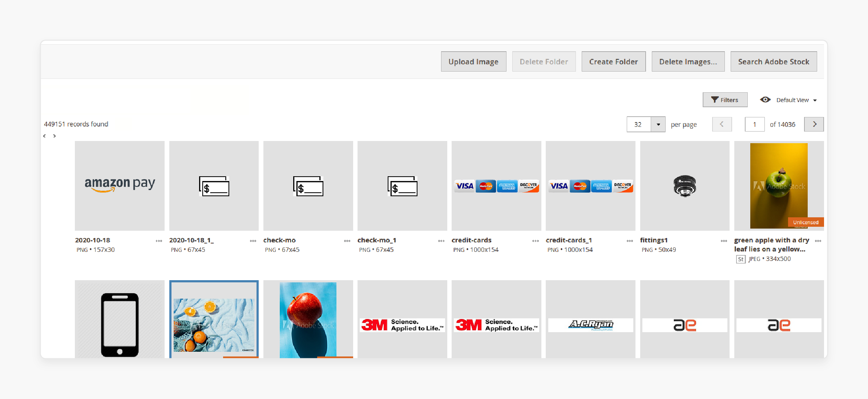The image size is (868, 399).
Task: Select the check-mo image thumbnail
Action: (308, 186)
